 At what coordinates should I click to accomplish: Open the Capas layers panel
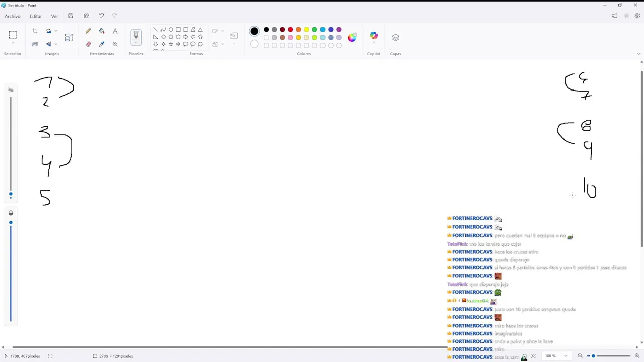coord(395,37)
